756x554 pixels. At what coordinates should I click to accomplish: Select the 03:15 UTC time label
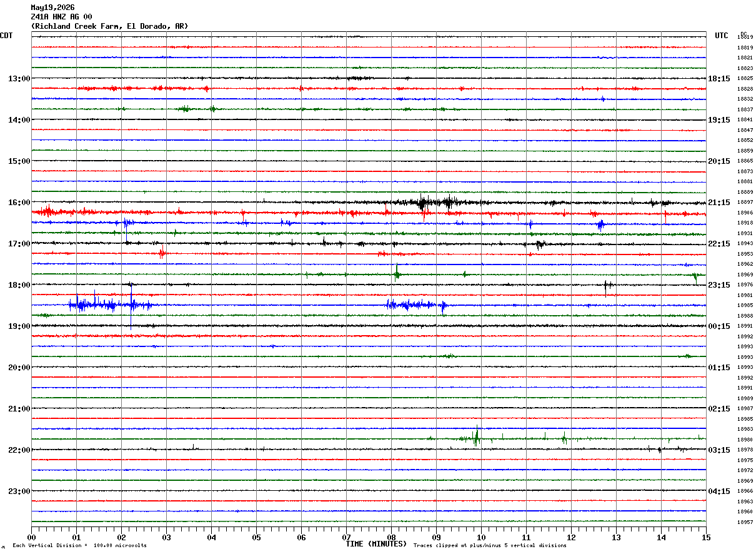tap(719, 450)
